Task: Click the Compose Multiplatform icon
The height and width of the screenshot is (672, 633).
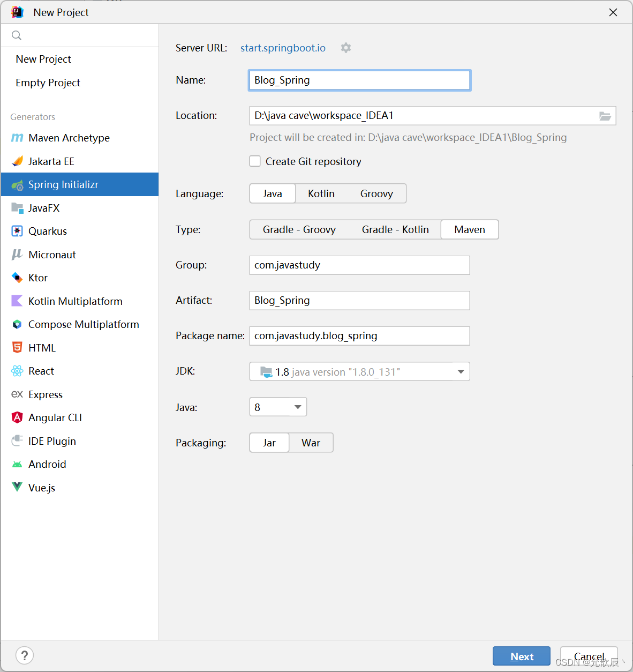Action: point(17,324)
